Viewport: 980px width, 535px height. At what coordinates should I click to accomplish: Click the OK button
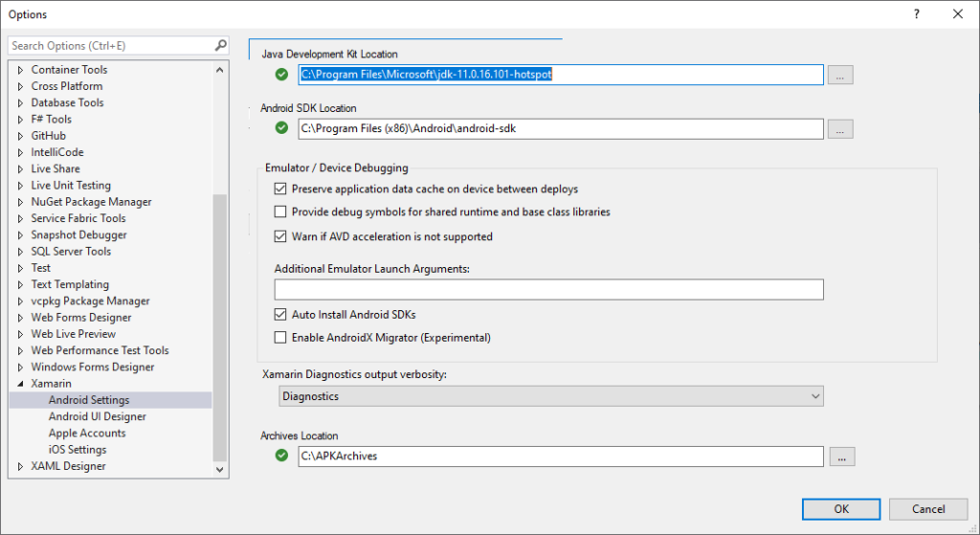840,509
